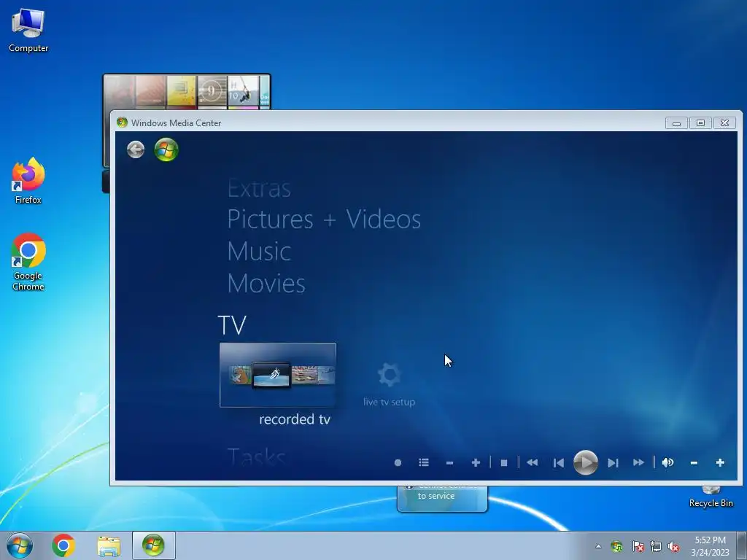Open the Firefox desktop shortcut
The height and width of the screenshot is (560, 747).
28,181
